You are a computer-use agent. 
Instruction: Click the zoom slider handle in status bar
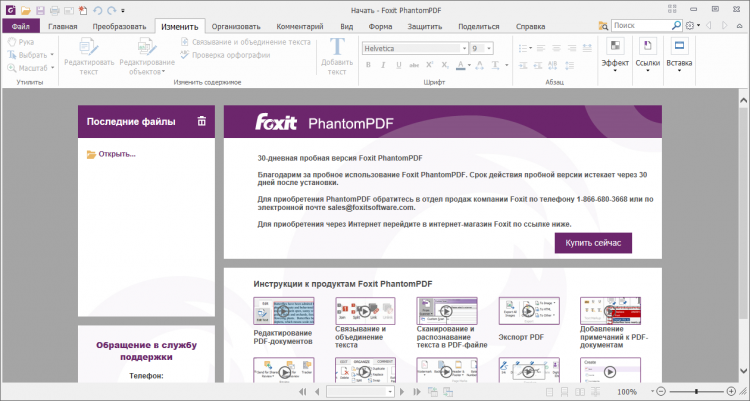tap(696, 392)
